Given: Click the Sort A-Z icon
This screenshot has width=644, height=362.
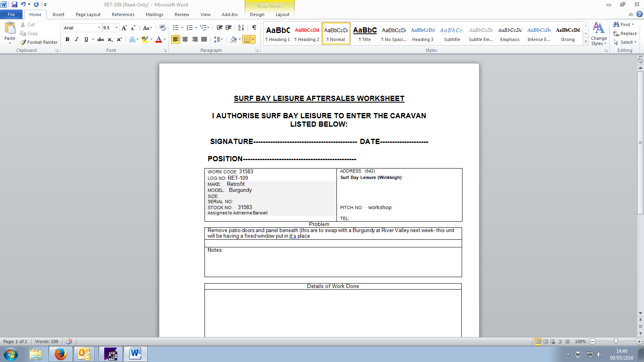Looking at the screenshot, I should (x=241, y=28).
